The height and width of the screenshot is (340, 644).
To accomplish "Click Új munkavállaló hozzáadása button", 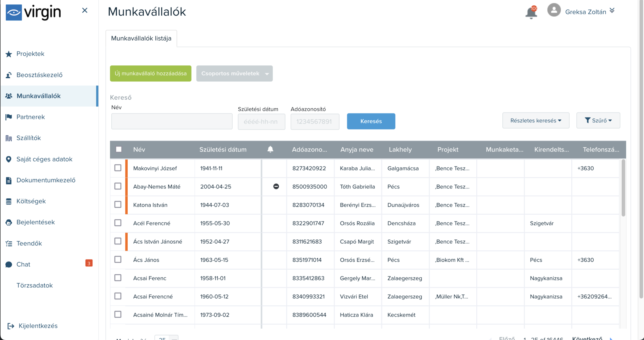I will [x=151, y=74].
